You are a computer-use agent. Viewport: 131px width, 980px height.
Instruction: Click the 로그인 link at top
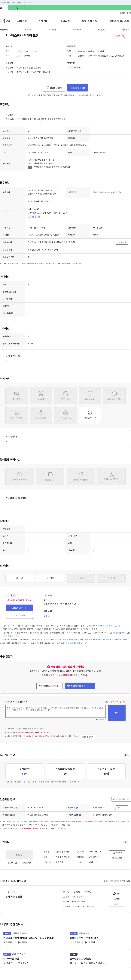tap(122, 13)
